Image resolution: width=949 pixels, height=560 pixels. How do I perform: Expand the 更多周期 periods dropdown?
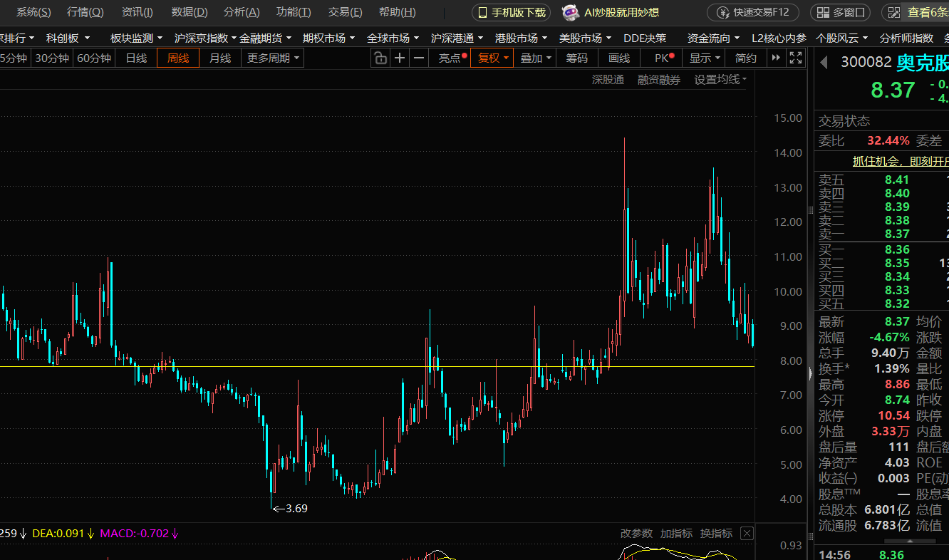[x=272, y=58]
